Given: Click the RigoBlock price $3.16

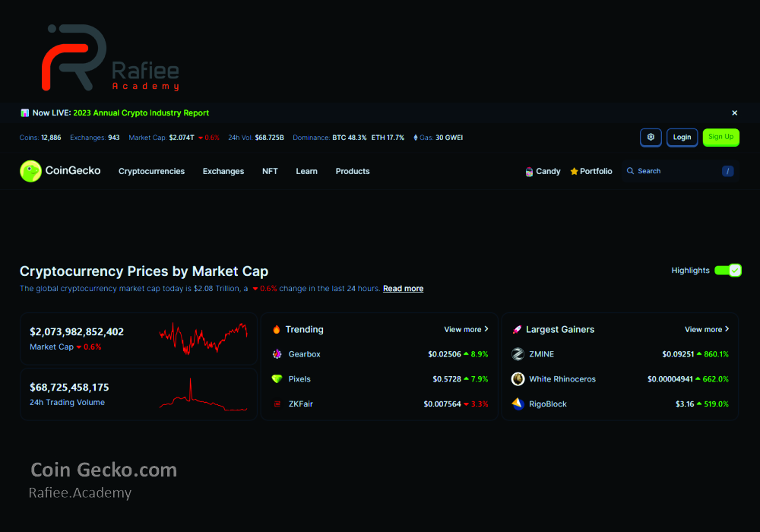Looking at the screenshot, I should (685, 404).
